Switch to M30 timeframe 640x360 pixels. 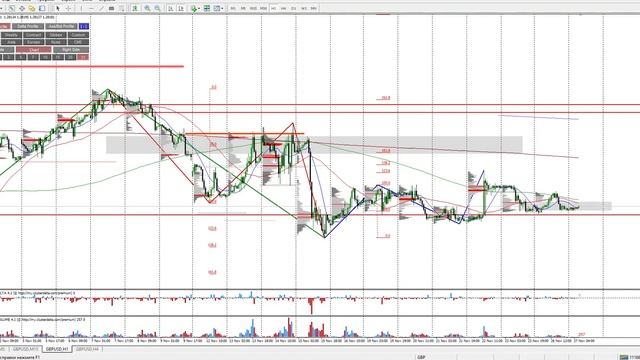(263, 8)
